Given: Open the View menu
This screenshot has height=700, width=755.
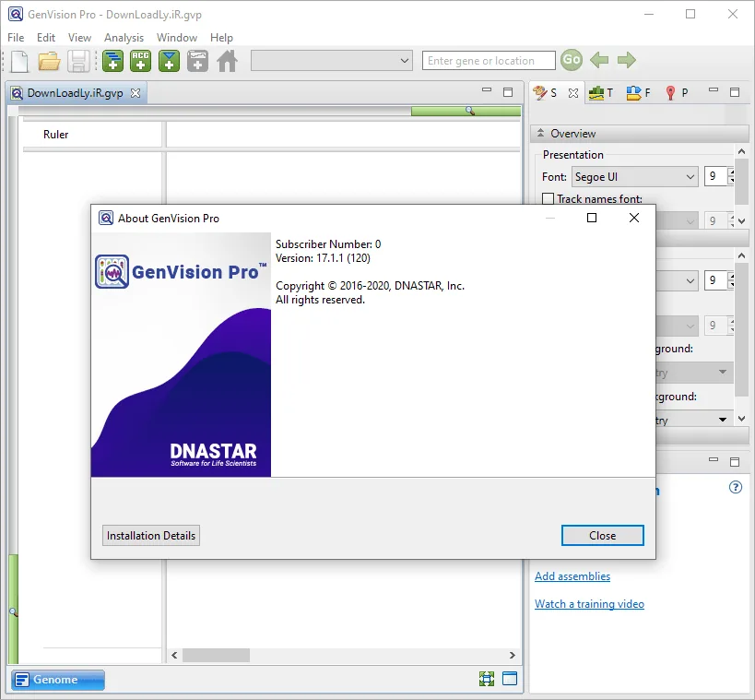Looking at the screenshot, I should point(79,38).
